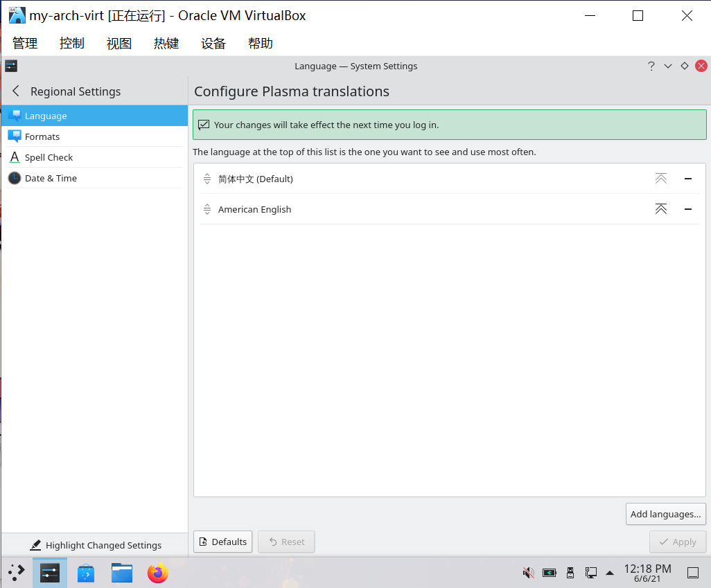Open the wired network tray icon
The image size is (711, 588).
pos(591,573)
